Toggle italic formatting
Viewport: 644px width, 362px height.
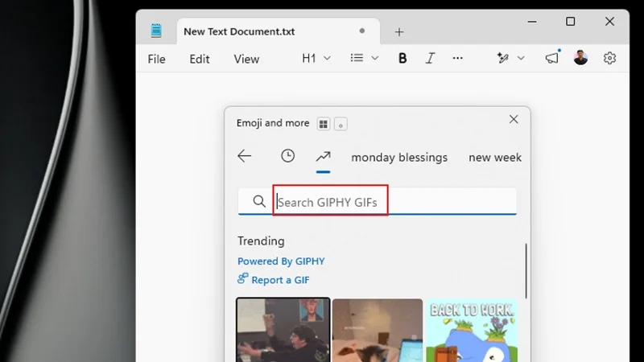(x=430, y=58)
